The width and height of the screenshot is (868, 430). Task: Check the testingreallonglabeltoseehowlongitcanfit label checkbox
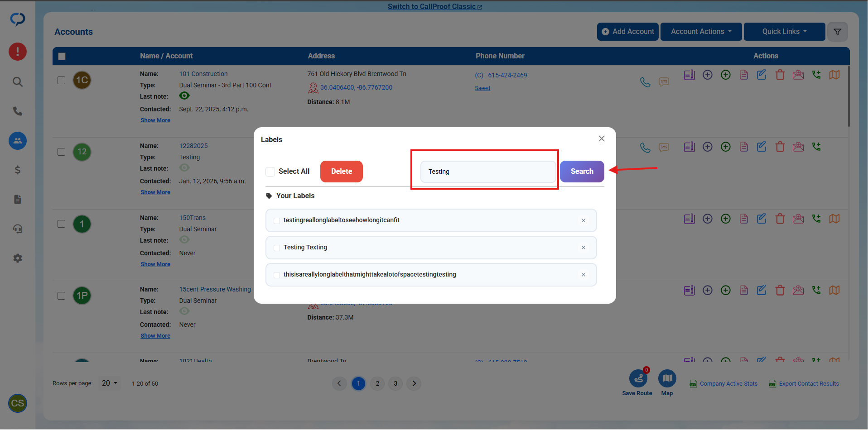pyautogui.click(x=277, y=221)
